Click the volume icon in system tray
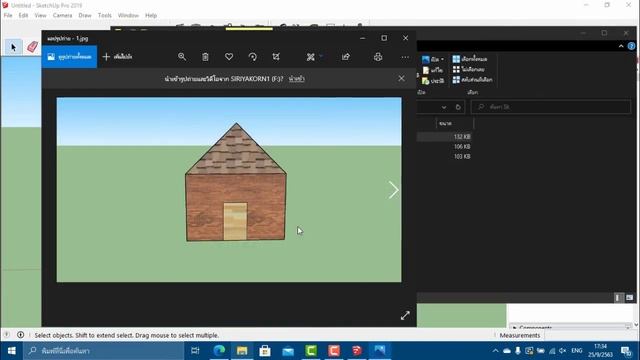 (x=563, y=351)
